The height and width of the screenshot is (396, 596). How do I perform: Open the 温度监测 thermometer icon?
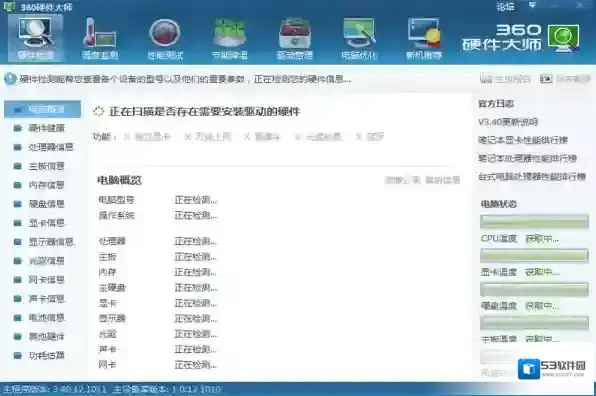click(100, 38)
